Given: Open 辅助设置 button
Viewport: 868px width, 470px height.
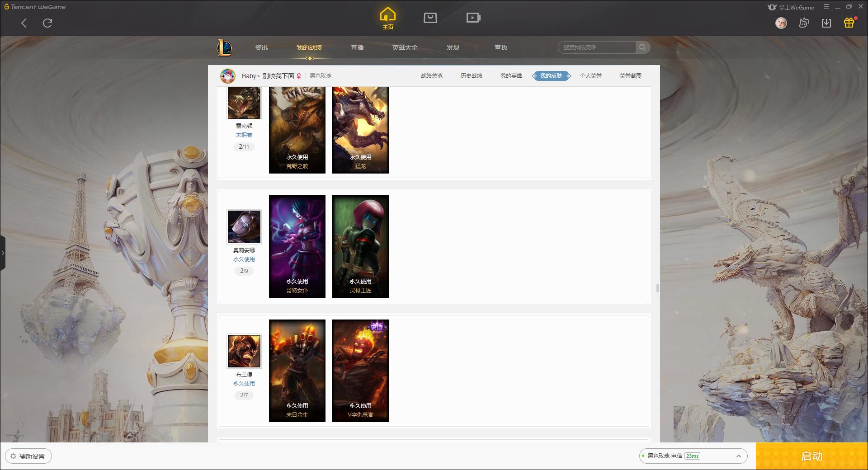Looking at the screenshot, I should pyautogui.click(x=28, y=456).
